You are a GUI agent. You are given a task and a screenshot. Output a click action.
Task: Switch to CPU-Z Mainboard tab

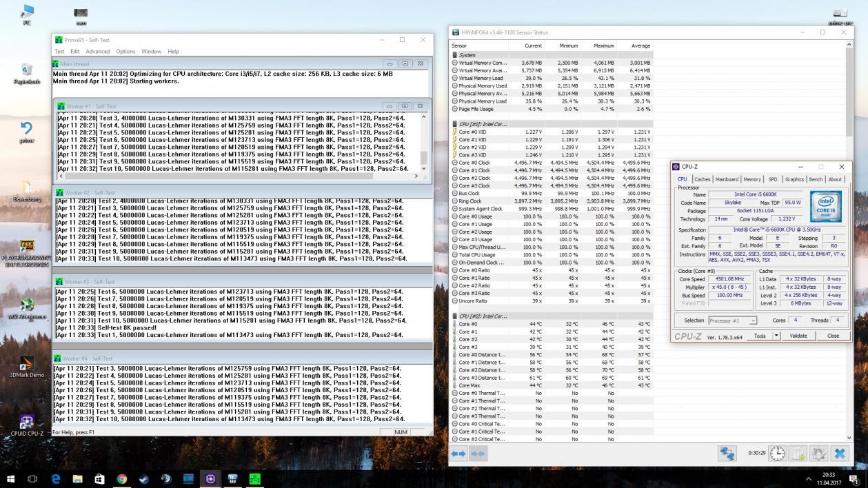pos(727,179)
